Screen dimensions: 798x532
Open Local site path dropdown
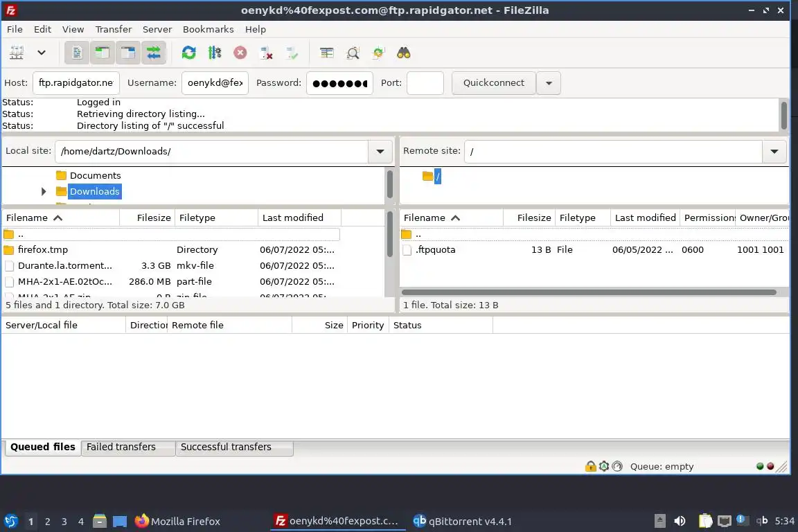tap(380, 151)
